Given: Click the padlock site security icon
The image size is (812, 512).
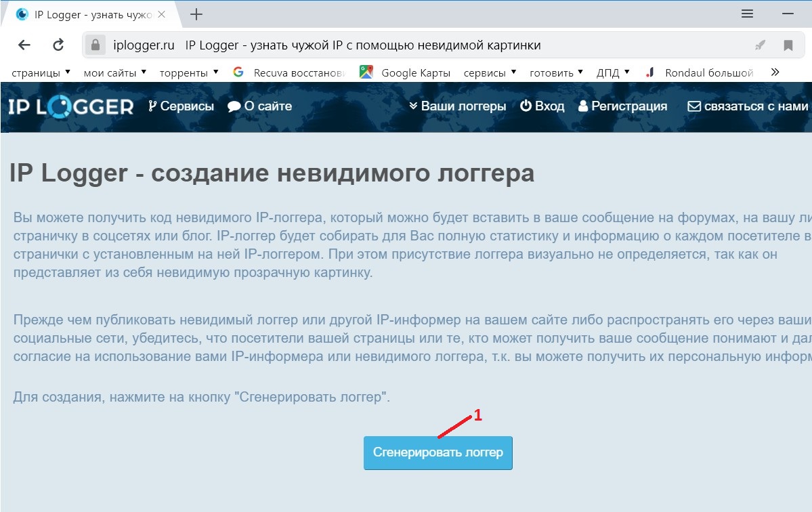Looking at the screenshot, I should click(x=95, y=45).
